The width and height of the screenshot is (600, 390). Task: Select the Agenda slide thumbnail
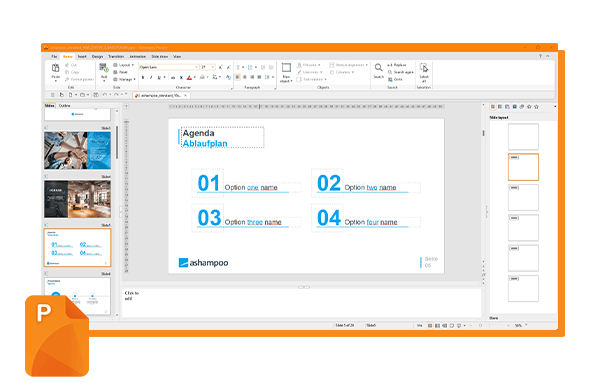click(77, 248)
